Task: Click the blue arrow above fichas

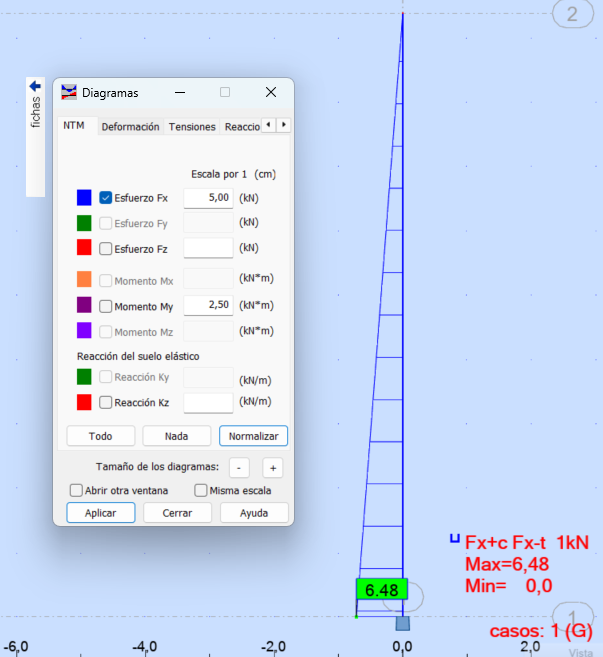Action: 35,86
